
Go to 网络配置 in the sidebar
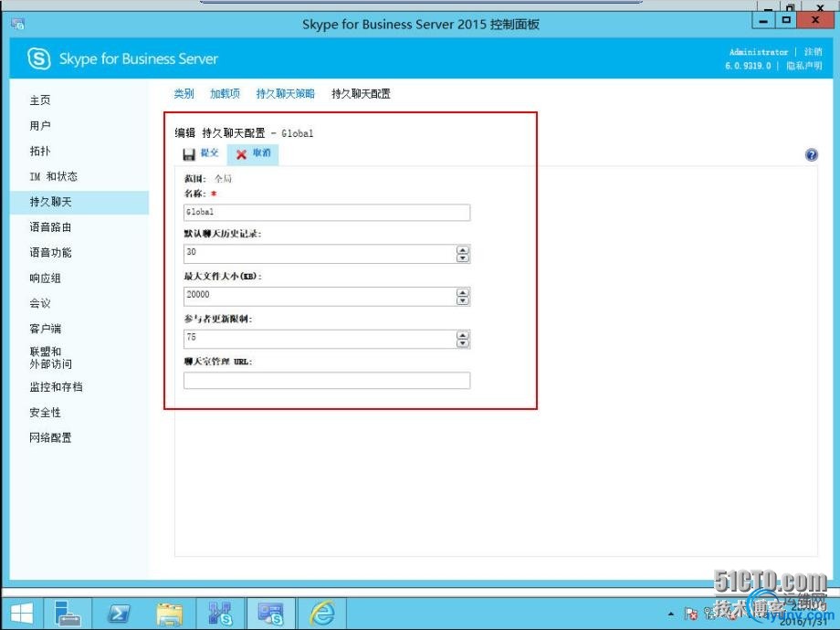[50, 437]
